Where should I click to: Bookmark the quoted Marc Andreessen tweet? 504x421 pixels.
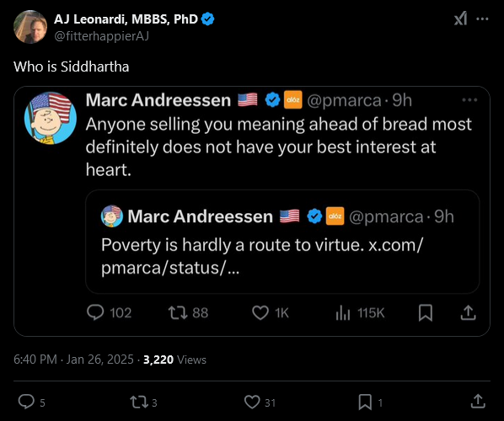tap(426, 312)
